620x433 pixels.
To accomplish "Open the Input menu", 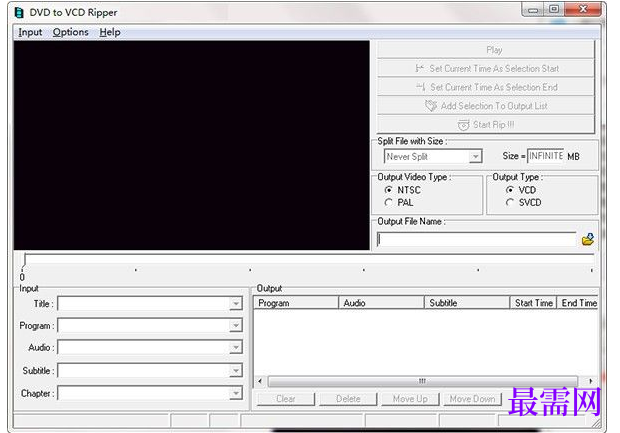I will click(30, 32).
